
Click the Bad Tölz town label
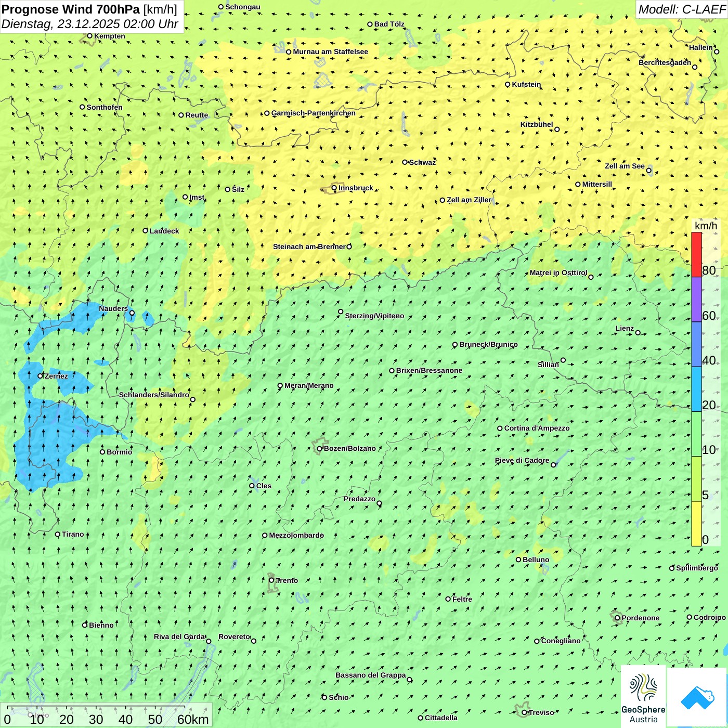(389, 24)
